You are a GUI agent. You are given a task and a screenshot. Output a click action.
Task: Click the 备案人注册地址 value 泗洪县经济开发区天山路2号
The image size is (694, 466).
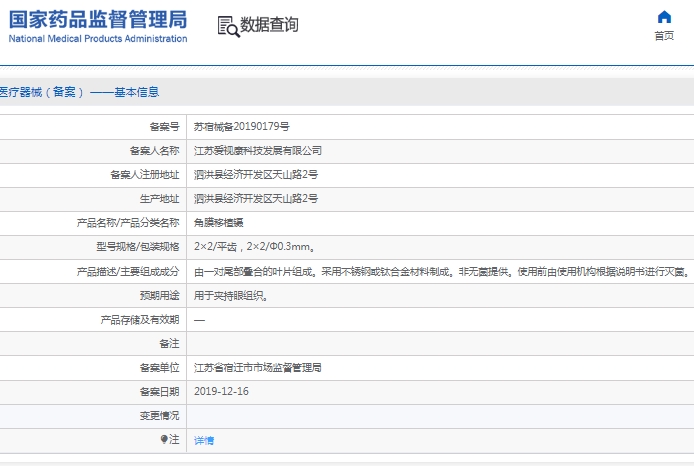tap(256, 175)
